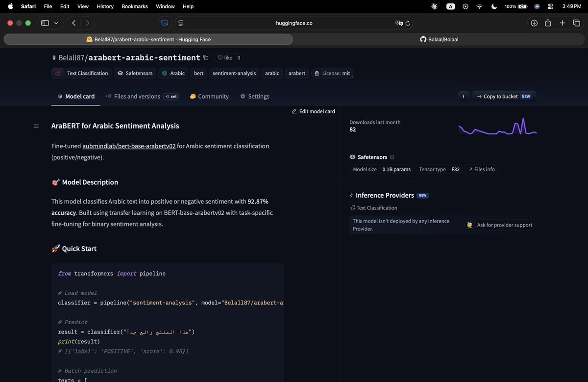
Task: Click the translate page icon
Action: point(399,23)
